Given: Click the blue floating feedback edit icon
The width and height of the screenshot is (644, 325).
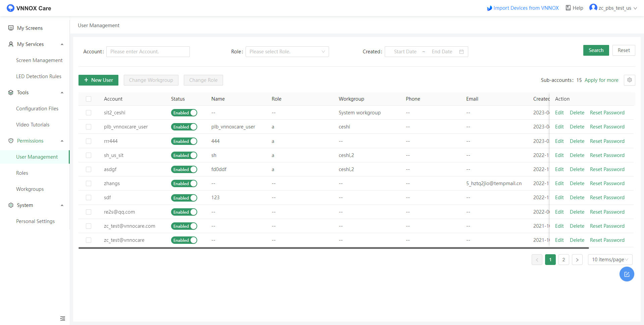Looking at the screenshot, I should tap(627, 274).
